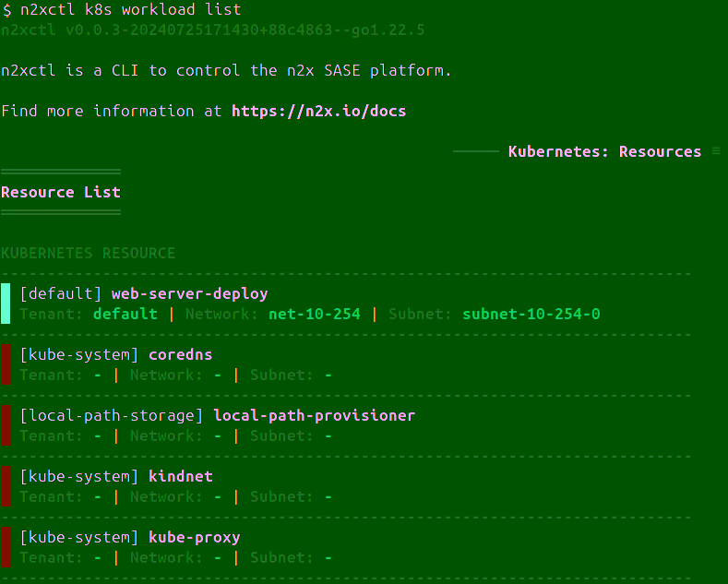This screenshot has width=728, height=584.
Task: Select subnet value 'subnet-10-254-0'
Action: coord(531,315)
